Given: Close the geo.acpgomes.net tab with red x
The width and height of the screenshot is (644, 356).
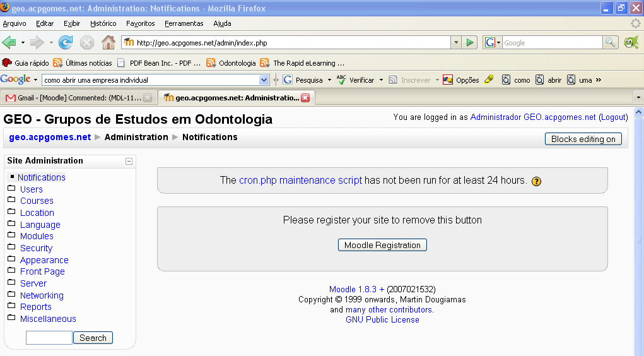Looking at the screenshot, I should coord(305,98).
